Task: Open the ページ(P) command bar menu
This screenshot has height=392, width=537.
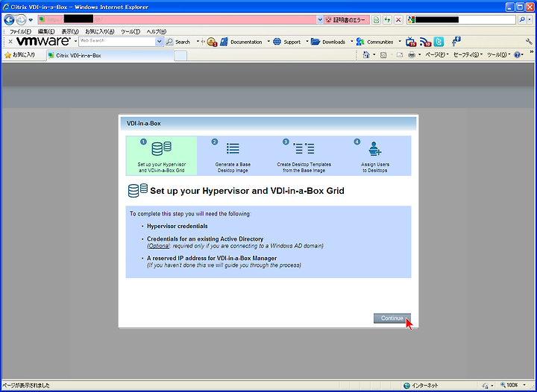Action: point(437,54)
